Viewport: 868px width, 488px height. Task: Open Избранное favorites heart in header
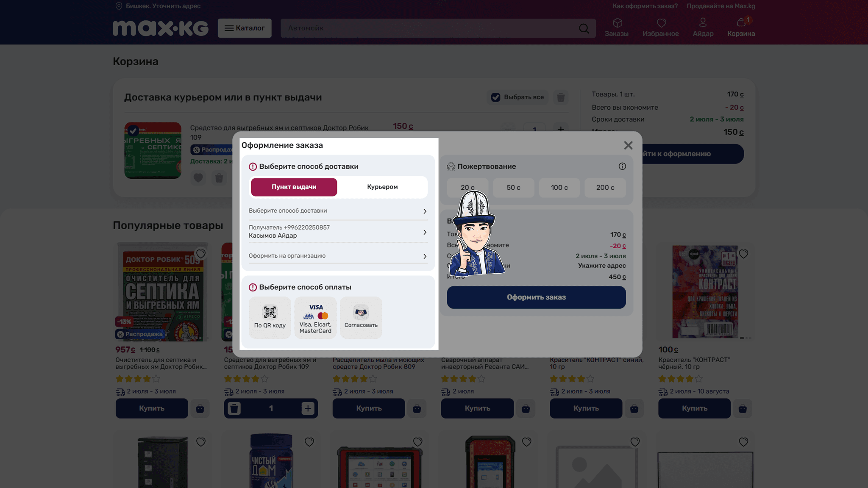tap(661, 27)
